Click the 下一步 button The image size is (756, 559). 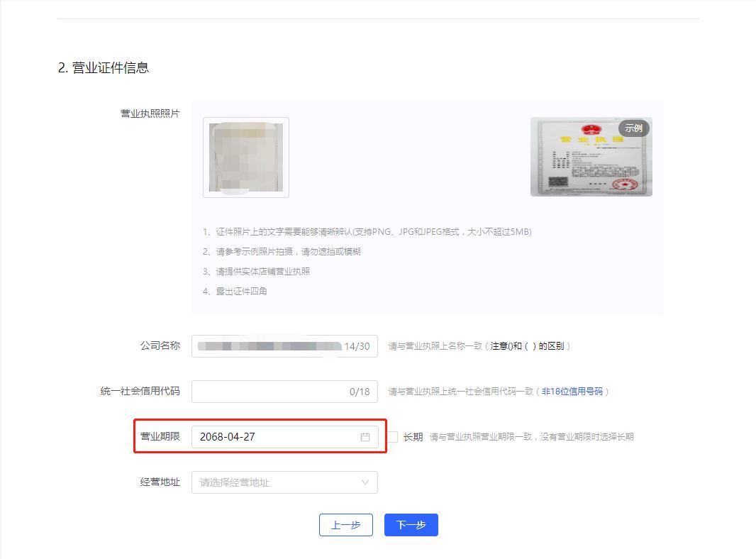click(x=411, y=525)
